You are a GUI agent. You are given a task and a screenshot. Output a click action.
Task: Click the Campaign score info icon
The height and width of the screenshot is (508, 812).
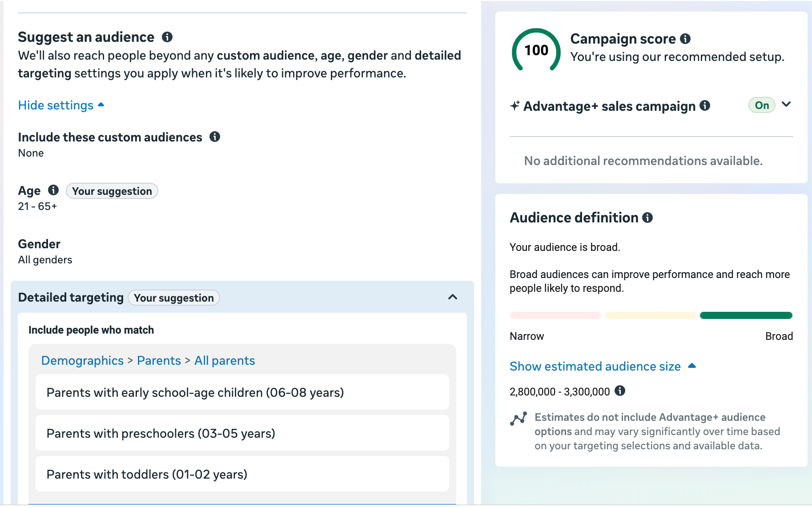coord(685,39)
